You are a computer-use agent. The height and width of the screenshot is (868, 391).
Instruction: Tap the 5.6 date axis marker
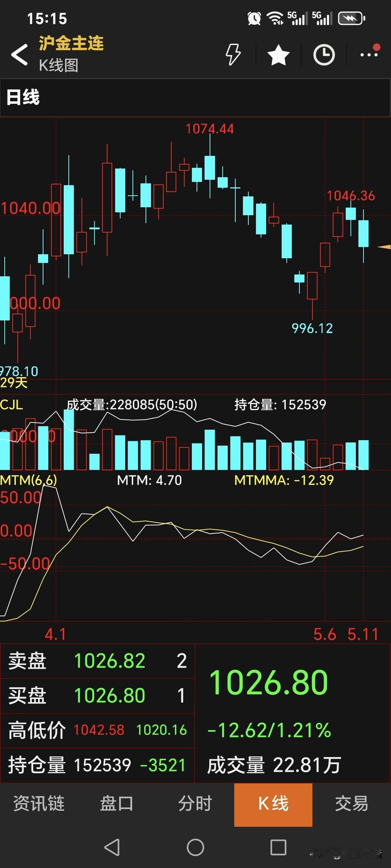pos(325,634)
